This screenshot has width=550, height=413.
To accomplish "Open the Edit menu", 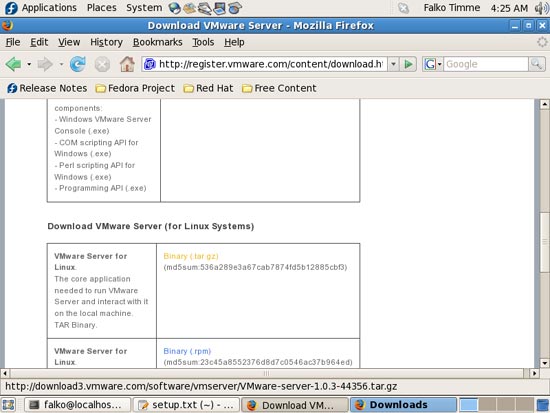I will click(x=39, y=42).
